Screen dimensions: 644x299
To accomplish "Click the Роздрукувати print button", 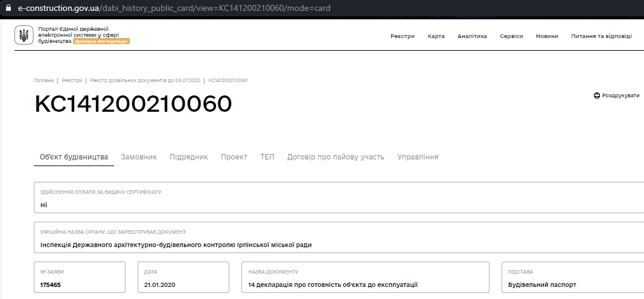I will 616,95.
